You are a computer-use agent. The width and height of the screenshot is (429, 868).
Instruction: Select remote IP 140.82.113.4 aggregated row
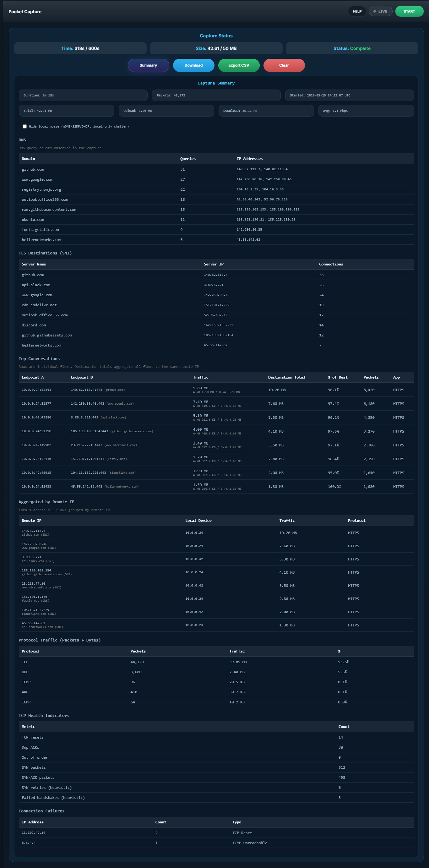(216, 533)
